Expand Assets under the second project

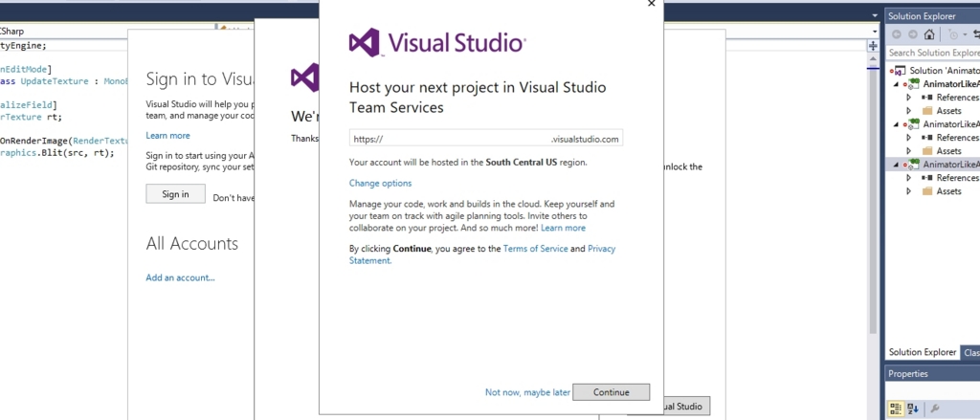coord(909,150)
